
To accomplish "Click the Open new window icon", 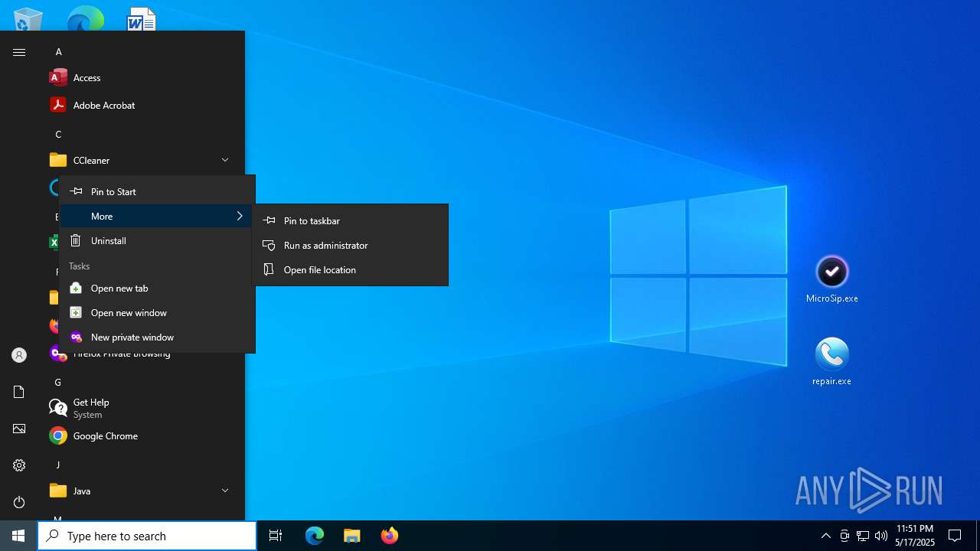I will click(x=76, y=312).
